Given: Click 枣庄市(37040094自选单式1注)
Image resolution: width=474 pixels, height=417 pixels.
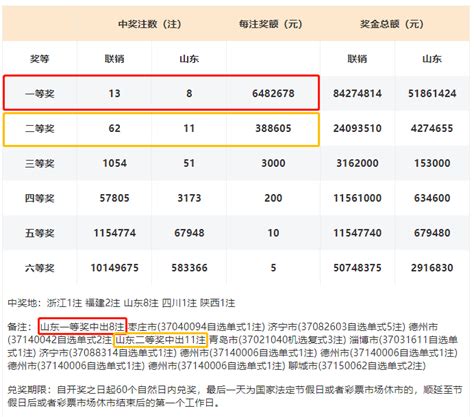Looking at the screenshot, I should [197, 327].
